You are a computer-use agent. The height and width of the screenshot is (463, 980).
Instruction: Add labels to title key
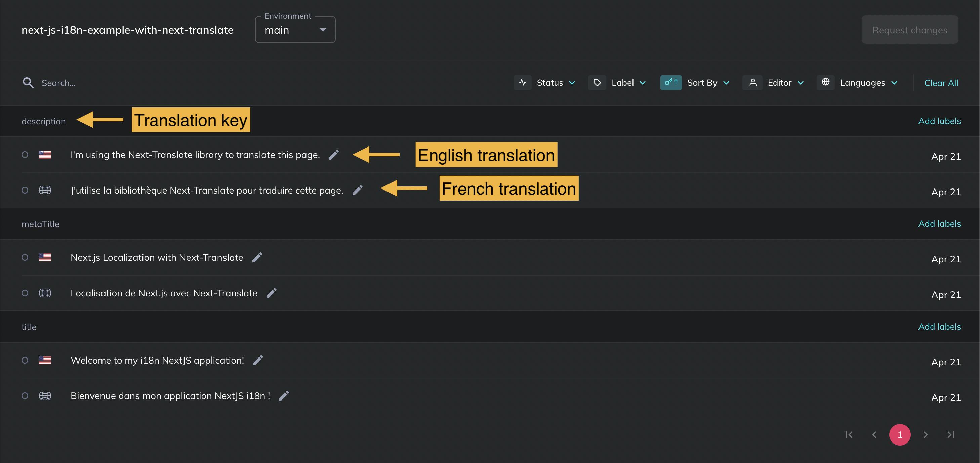click(x=939, y=327)
